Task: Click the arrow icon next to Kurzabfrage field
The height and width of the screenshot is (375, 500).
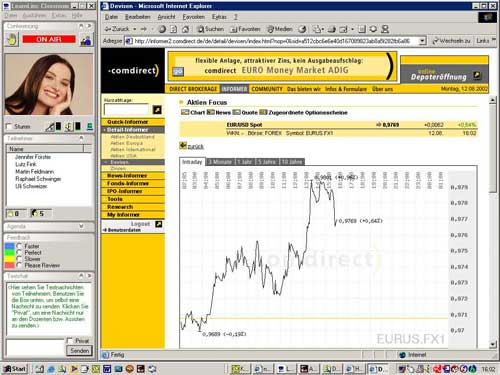Action: pyautogui.click(x=157, y=110)
